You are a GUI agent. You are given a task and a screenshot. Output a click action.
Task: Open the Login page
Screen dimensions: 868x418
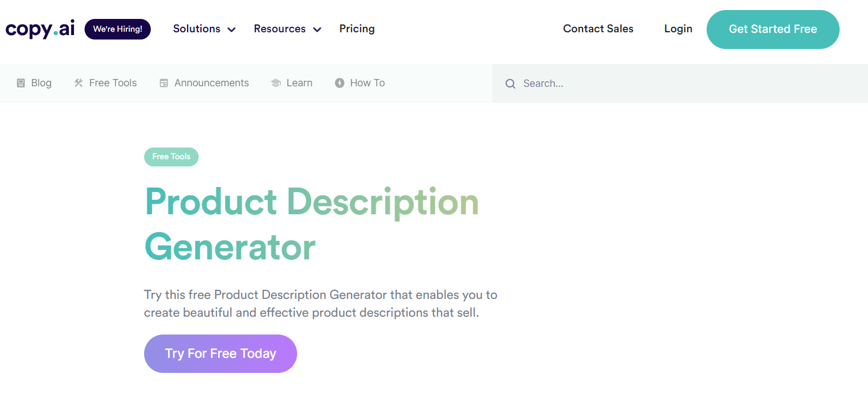(x=678, y=29)
